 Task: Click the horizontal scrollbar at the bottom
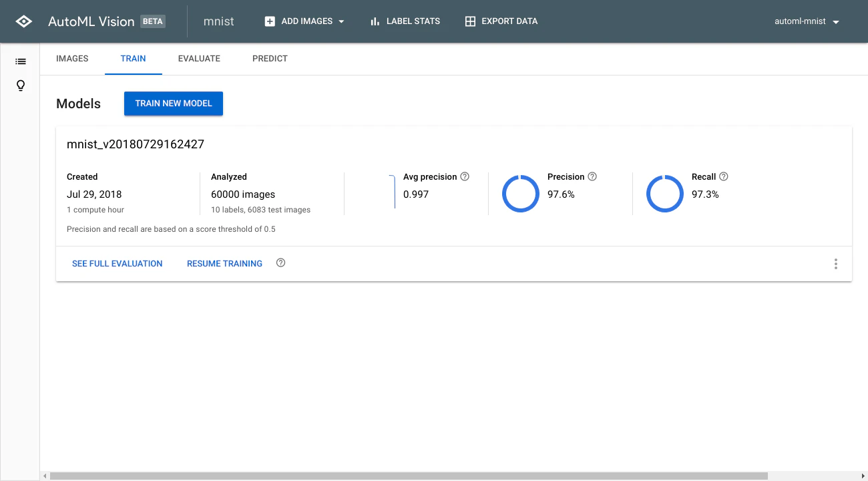click(x=409, y=476)
